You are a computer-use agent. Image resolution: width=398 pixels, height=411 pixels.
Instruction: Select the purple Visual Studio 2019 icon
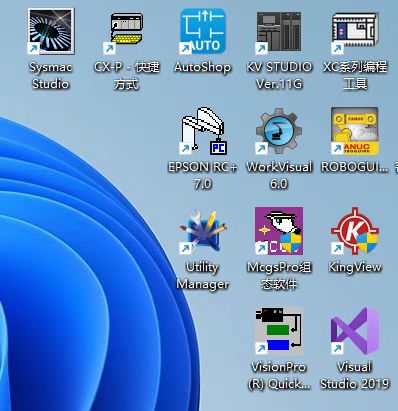[355, 331]
